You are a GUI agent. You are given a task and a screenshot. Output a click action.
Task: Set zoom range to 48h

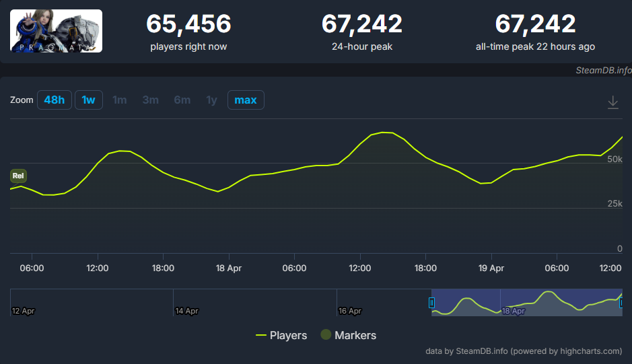point(55,100)
